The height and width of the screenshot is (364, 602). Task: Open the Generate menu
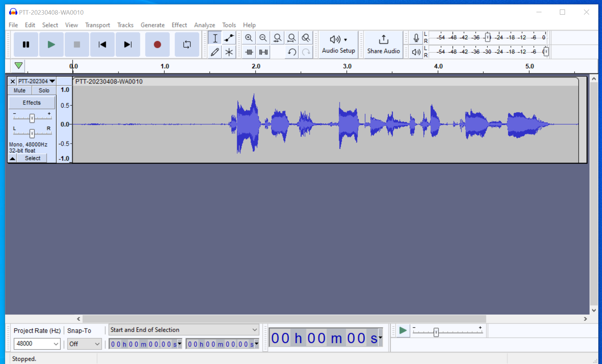click(153, 25)
